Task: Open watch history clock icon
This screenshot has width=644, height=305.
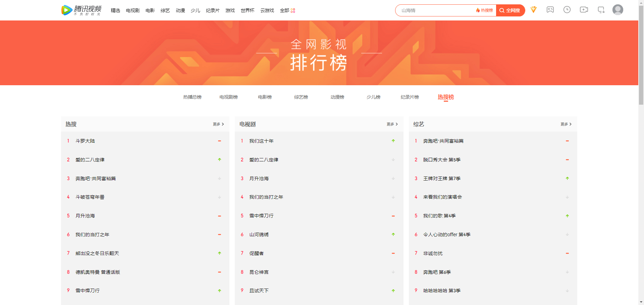Action: (x=567, y=10)
